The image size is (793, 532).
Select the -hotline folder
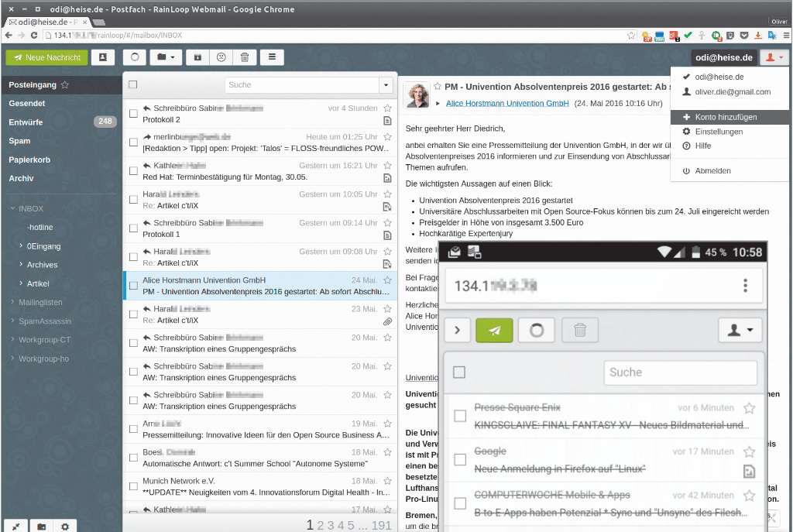[40, 227]
